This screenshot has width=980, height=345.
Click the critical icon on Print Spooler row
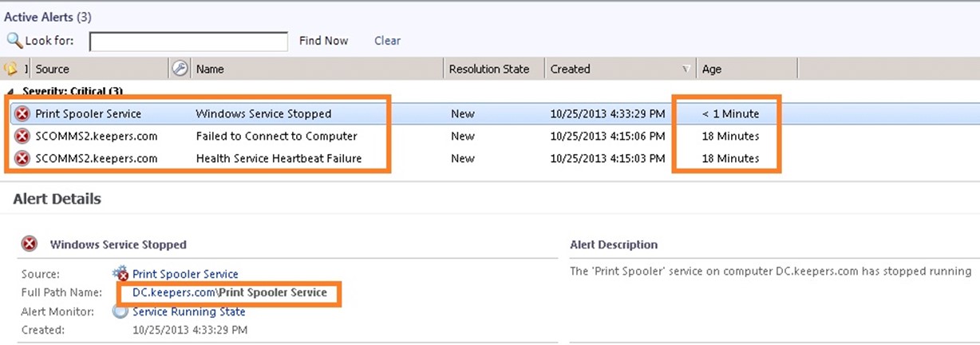22,113
